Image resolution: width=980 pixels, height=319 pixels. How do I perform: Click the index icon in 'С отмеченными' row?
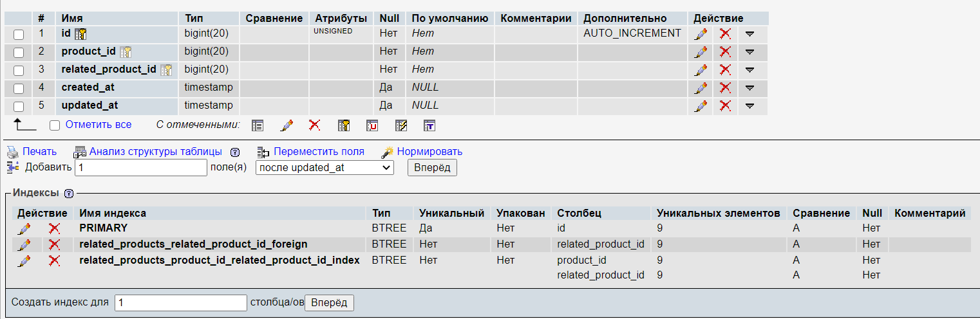tap(401, 125)
